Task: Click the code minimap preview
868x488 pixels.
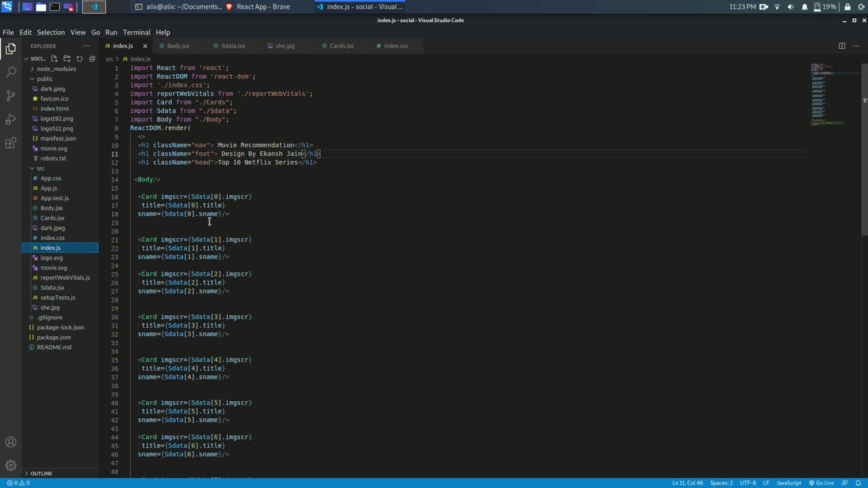Action: tap(828, 95)
